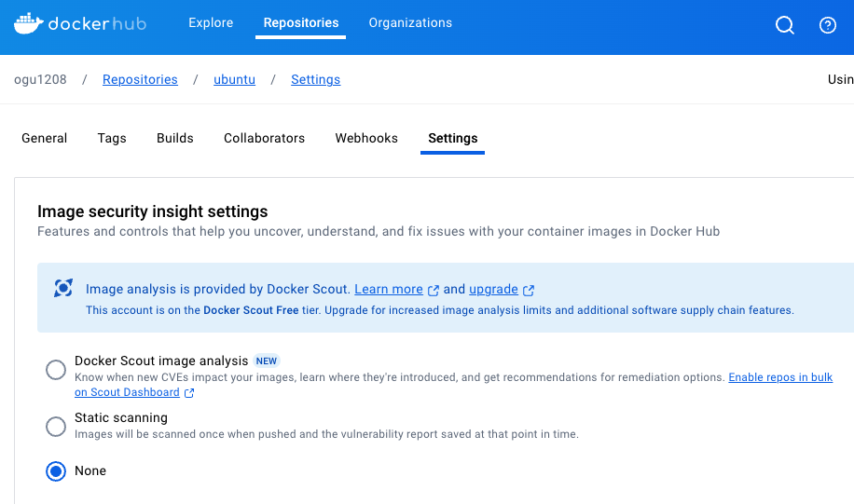Screen dimensions: 854x504
Task: Click external link icon after Scout Dashboard
Action: click(189, 393)
